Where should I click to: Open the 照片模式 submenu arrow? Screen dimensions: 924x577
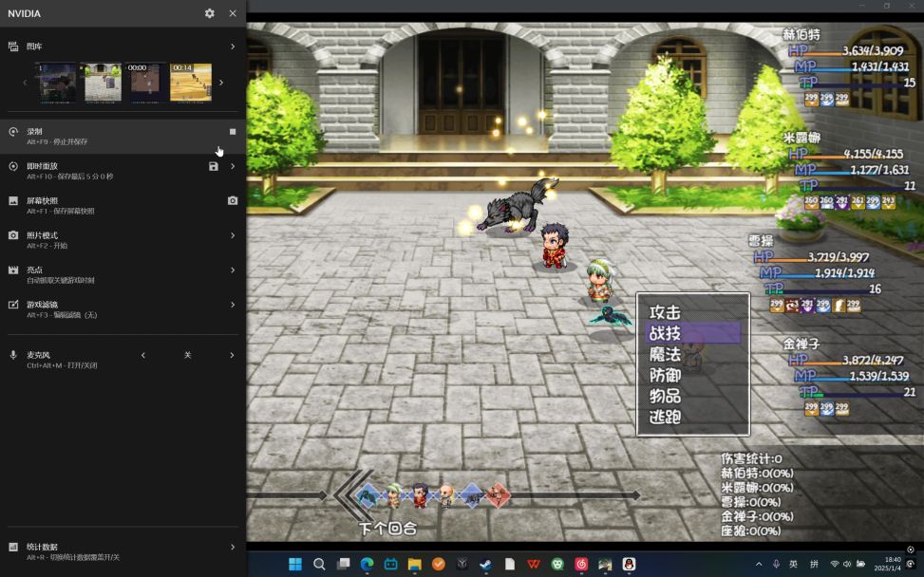tap(233, 235)
